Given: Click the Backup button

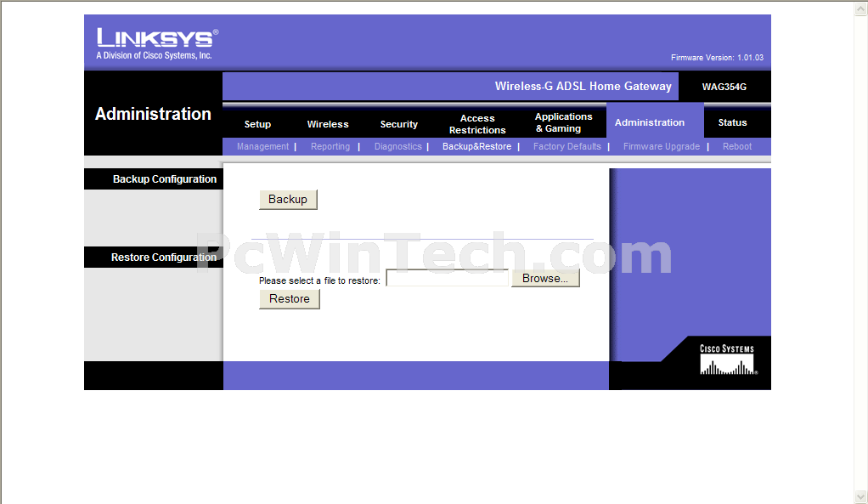Looking at the screenshot, I should [288, 200].
